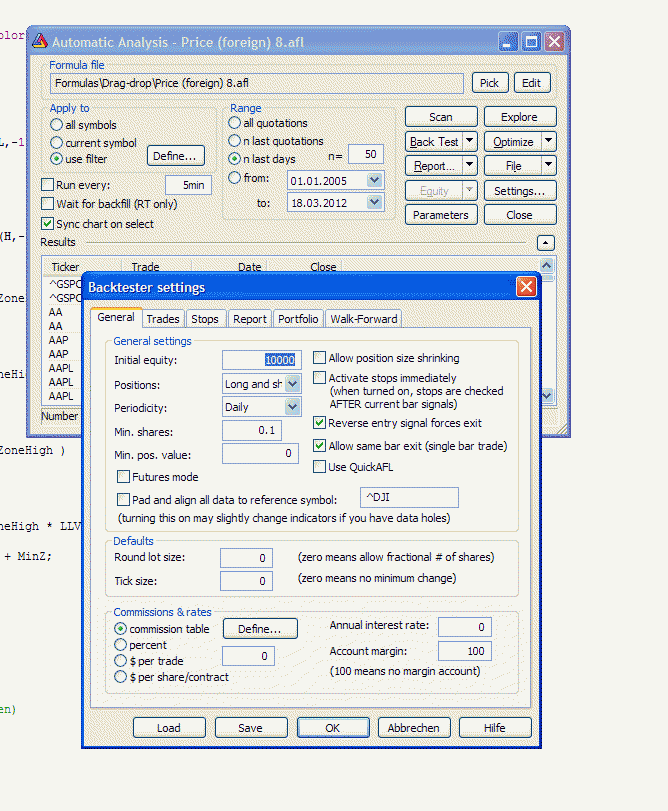Open the Back Test dropdown arrow
The width and height of the screenshot is (668, 811).
(x=468, y=142)
